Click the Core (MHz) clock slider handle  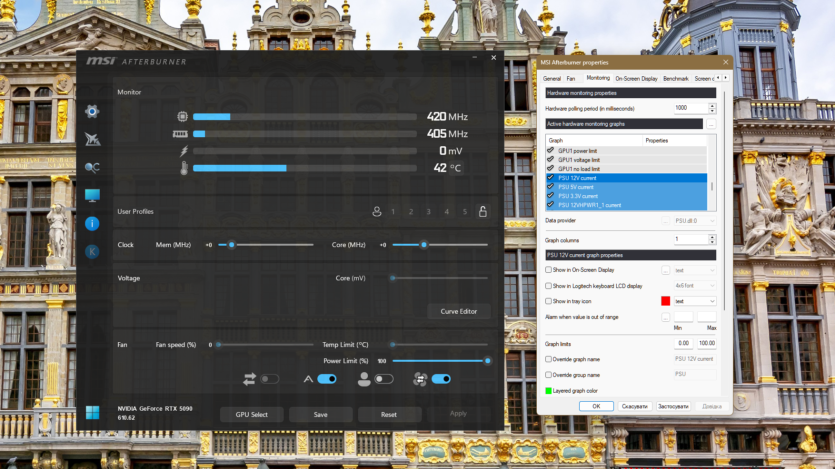click(x=424, y=245)
